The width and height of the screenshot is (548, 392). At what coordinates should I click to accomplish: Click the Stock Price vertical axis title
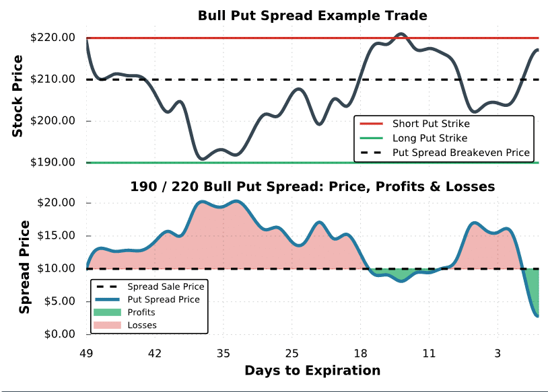(x=18, y=96)
